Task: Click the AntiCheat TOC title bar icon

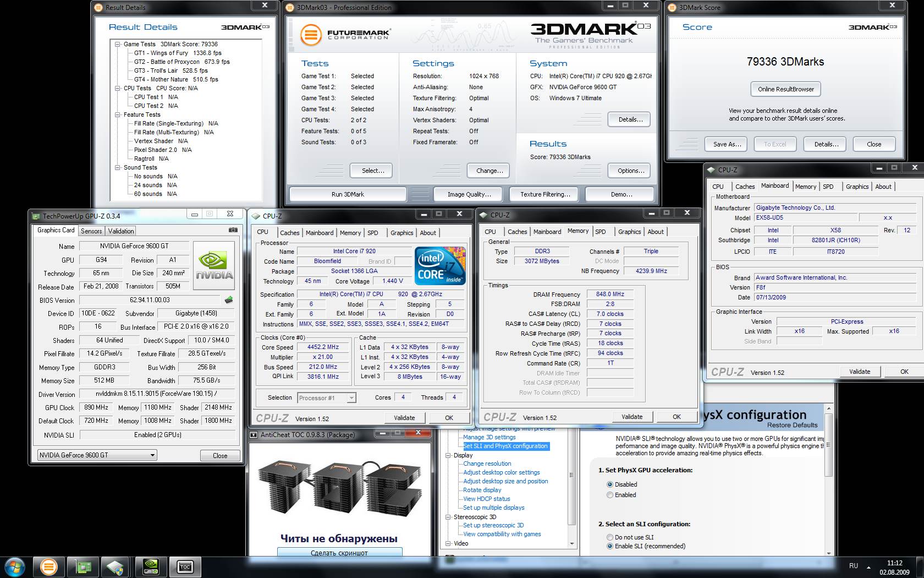Action: tap(254, 435)
